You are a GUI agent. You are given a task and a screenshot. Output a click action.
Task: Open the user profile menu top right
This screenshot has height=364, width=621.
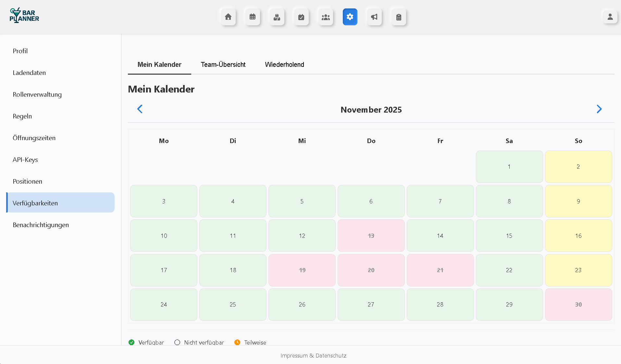(610, 17)
